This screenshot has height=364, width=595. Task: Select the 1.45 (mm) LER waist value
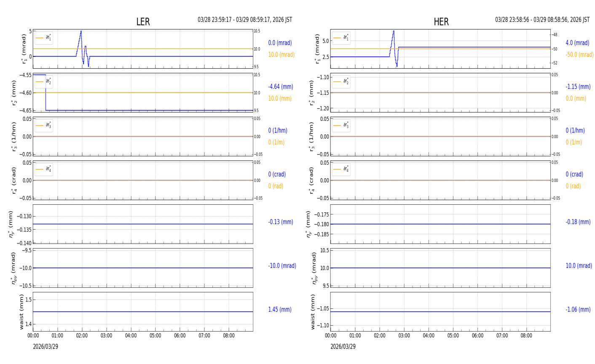280,310
